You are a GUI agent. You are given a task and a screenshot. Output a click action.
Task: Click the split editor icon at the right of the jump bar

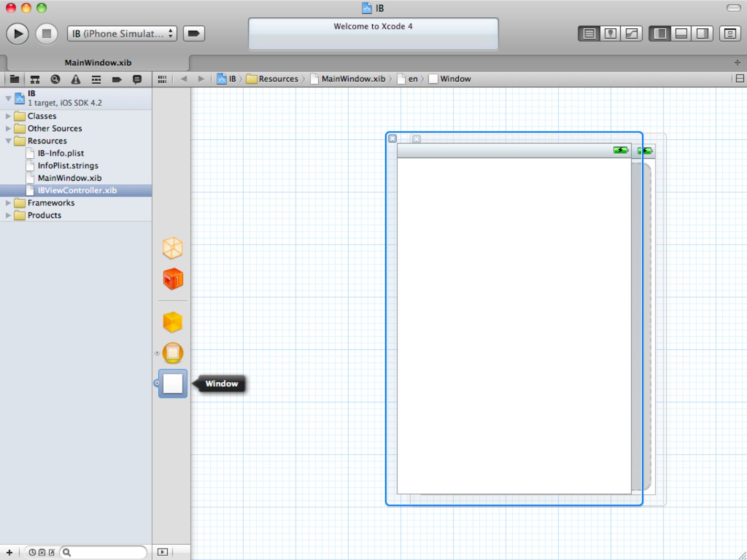[x=740, y=79]
